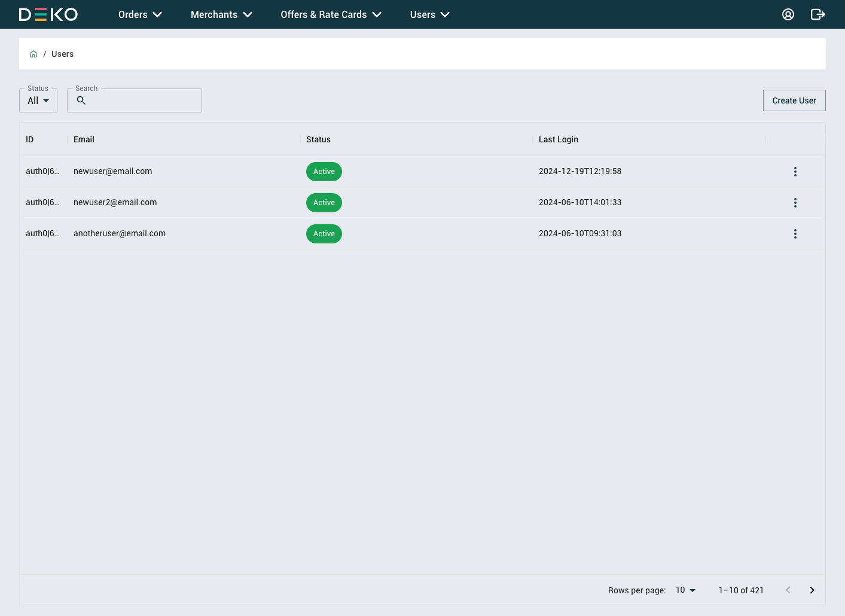Click the logout icon

tap(818, 14)
